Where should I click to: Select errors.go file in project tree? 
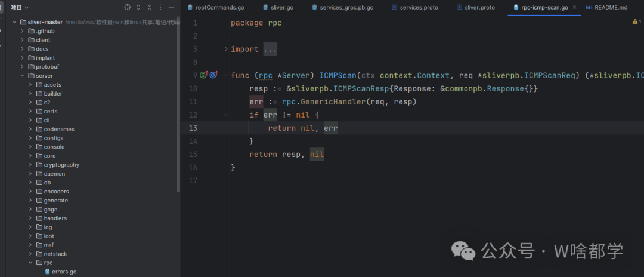point(64,272)
